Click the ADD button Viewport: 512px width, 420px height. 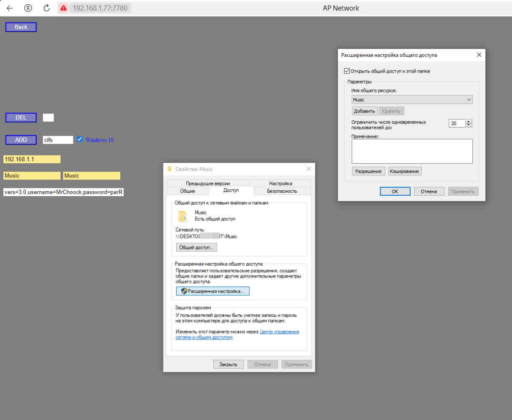[21, 140]
